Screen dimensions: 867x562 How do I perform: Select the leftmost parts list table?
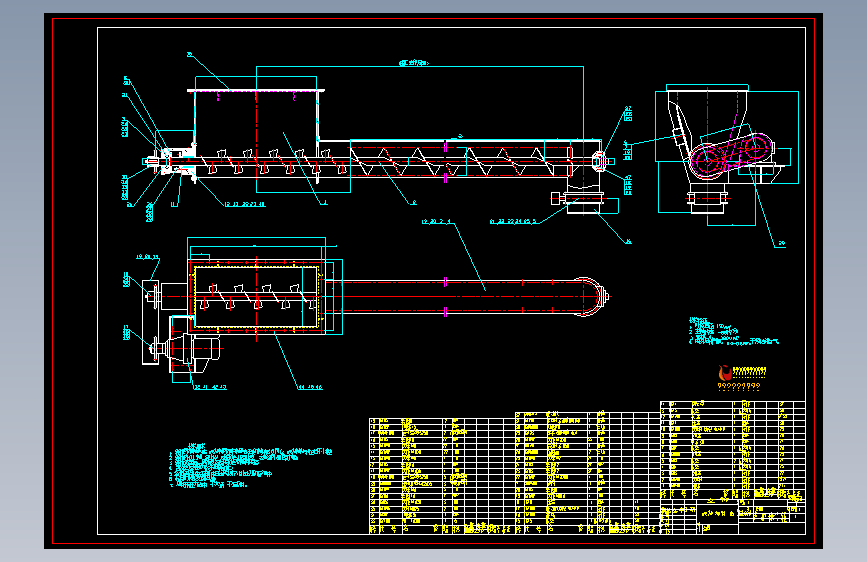441,476
